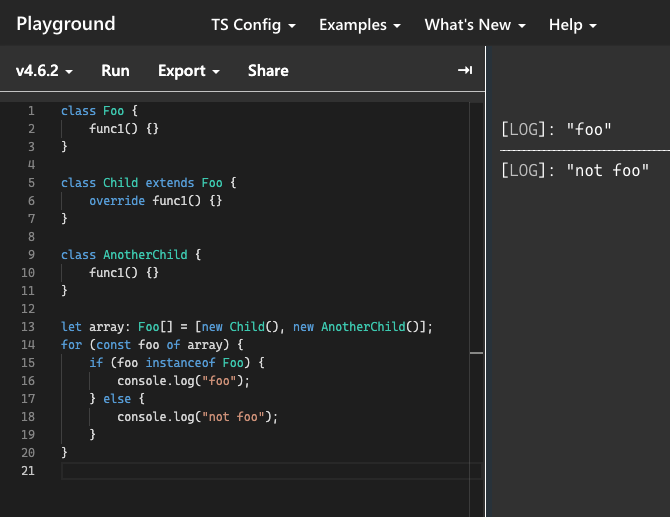
Task: Click the Playground title link
Action: point(66,24)
